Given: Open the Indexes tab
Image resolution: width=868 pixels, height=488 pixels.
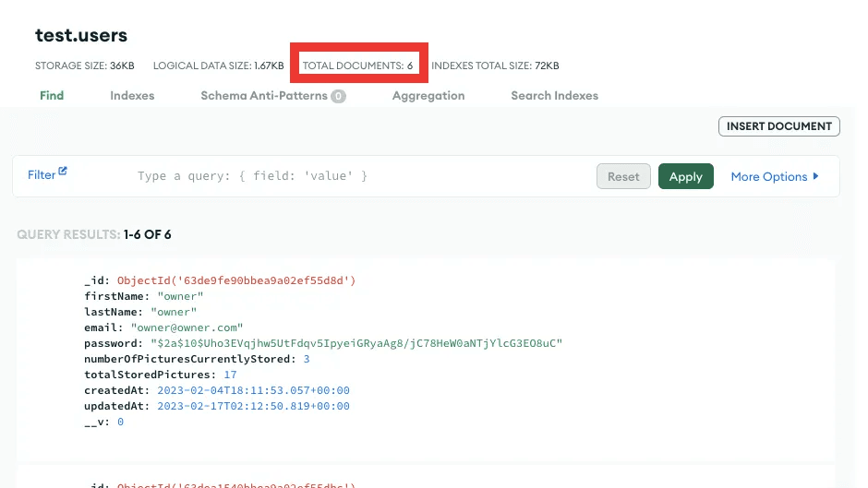Looking at the screenshot, I should [x=132, y=95].
